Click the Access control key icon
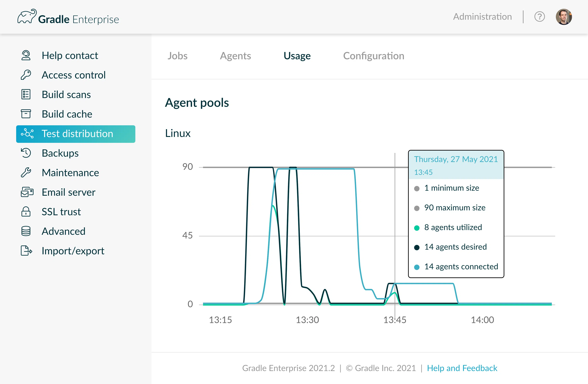Screen dimensions: 588x384 pyautogui.click(x=26, y=75)
